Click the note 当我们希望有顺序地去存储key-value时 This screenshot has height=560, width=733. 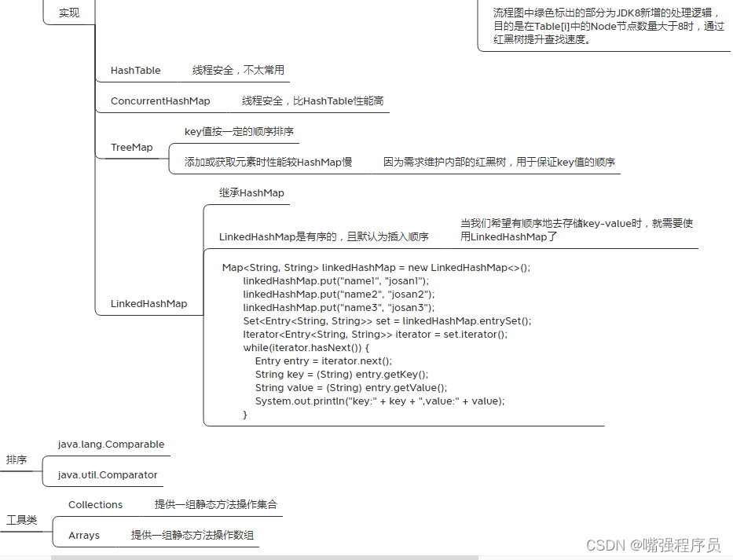point(577,230)
